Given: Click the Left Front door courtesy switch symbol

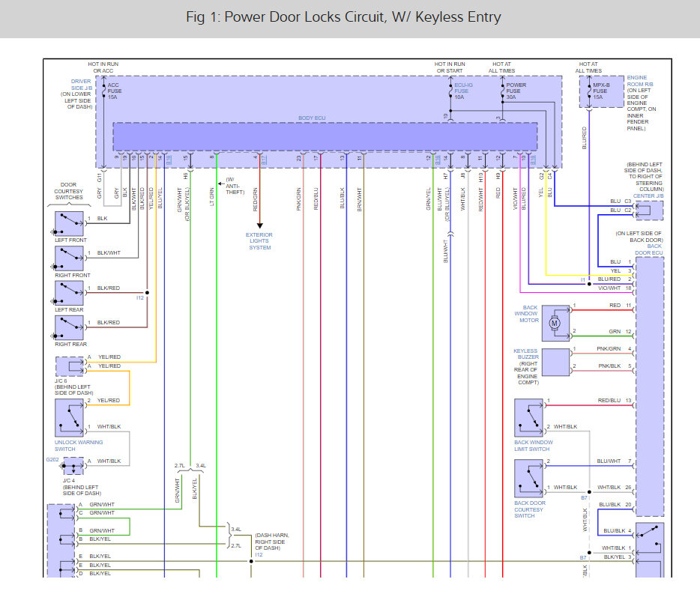Looking at the screenshot, I should (69, 224).
